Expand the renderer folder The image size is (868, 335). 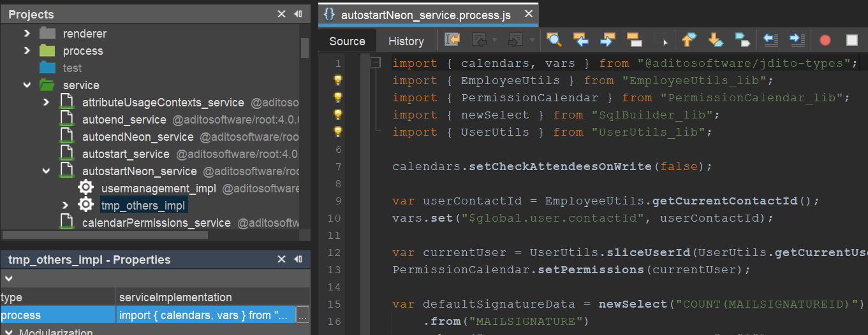pos(27,33)
